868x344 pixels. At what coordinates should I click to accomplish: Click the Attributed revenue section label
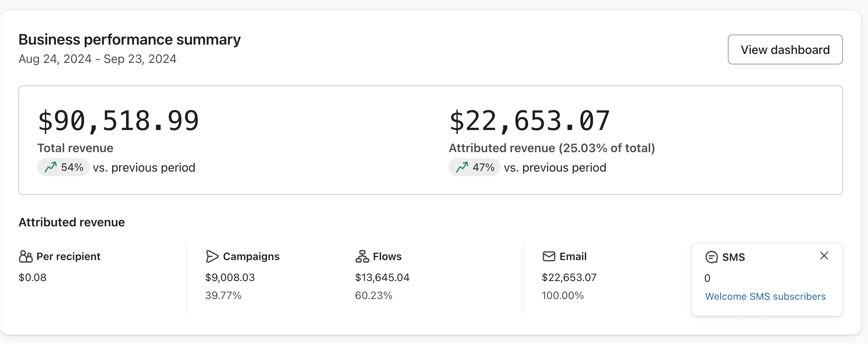(x=72, y=222)
